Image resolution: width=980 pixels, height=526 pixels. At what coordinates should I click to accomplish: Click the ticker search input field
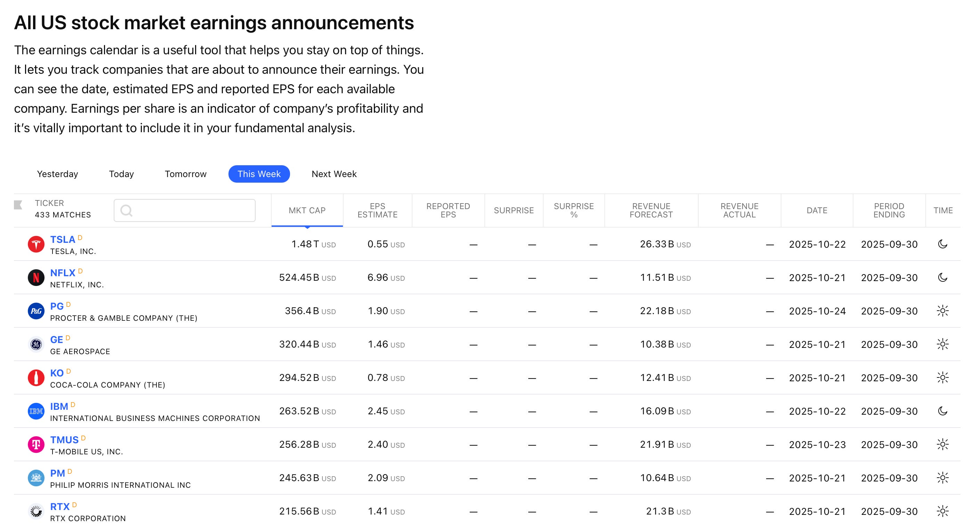[185, 210]
